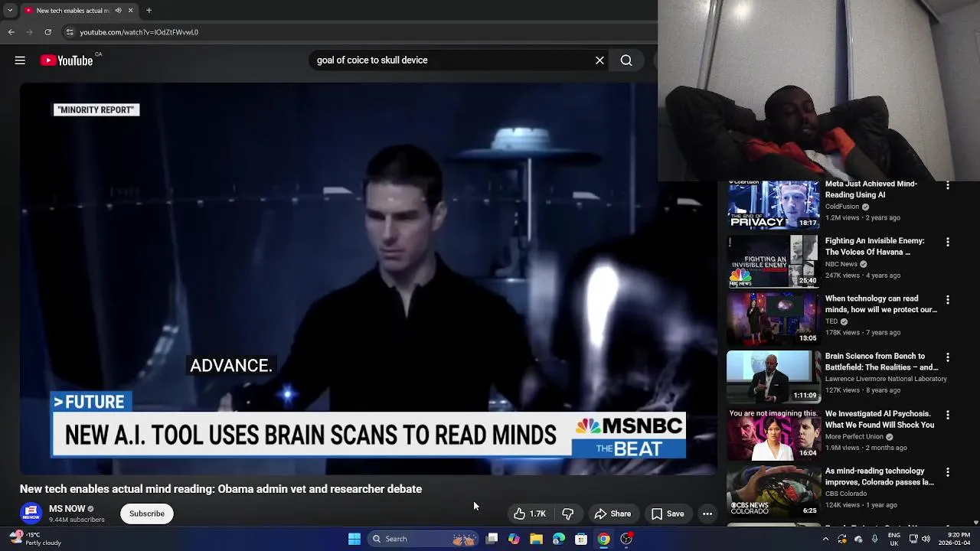Visit ColdFusion channel link
The width and height of the screenshot is (980, 551).
tap(842, 207)
